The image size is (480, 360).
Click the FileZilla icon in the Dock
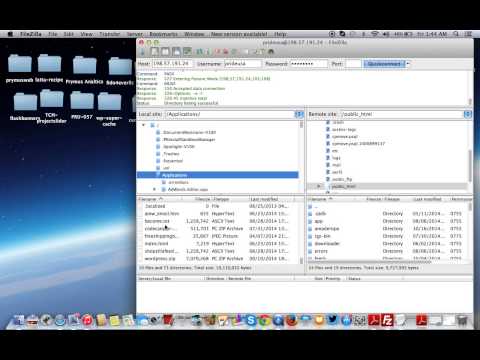click(387, 321)
